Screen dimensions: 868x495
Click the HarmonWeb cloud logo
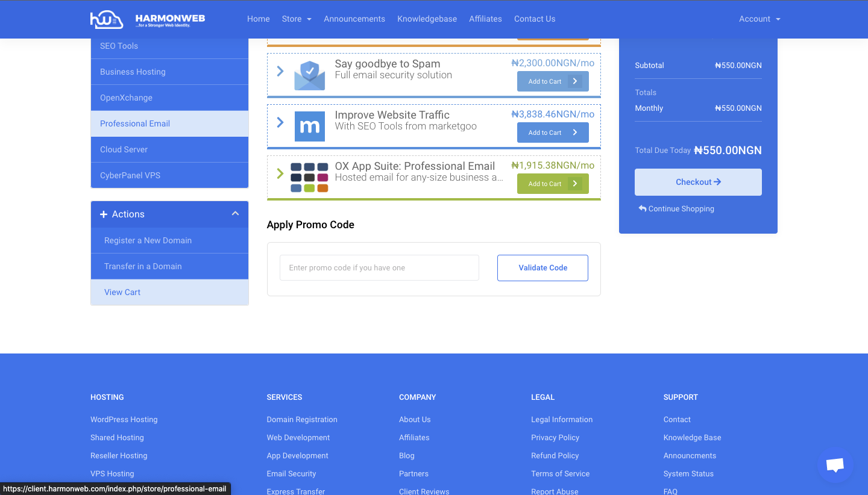point(107,19)
